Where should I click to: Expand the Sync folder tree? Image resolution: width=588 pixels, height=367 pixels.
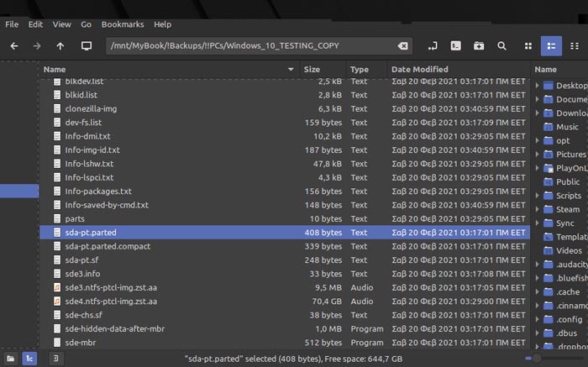coord(537,223)
